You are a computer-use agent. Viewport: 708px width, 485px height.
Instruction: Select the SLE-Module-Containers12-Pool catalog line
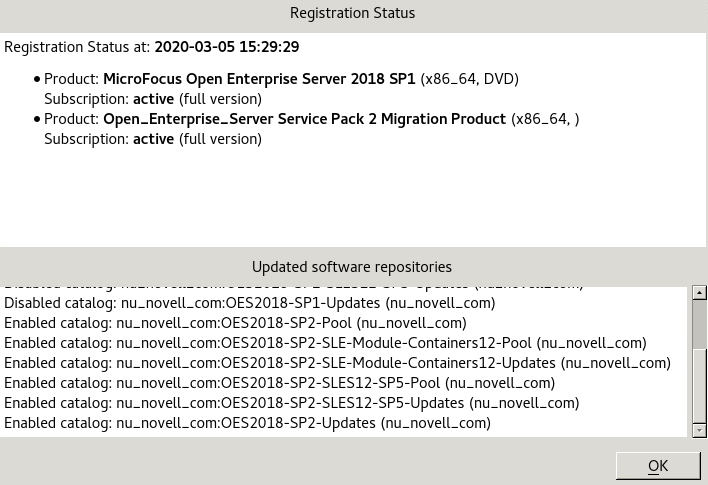tap(325, 343)
